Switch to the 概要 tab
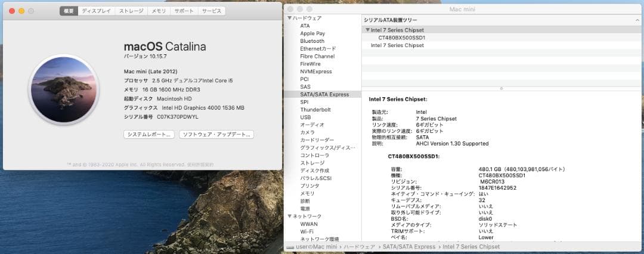This screenshot has height=254, width=644. [69, 11]
